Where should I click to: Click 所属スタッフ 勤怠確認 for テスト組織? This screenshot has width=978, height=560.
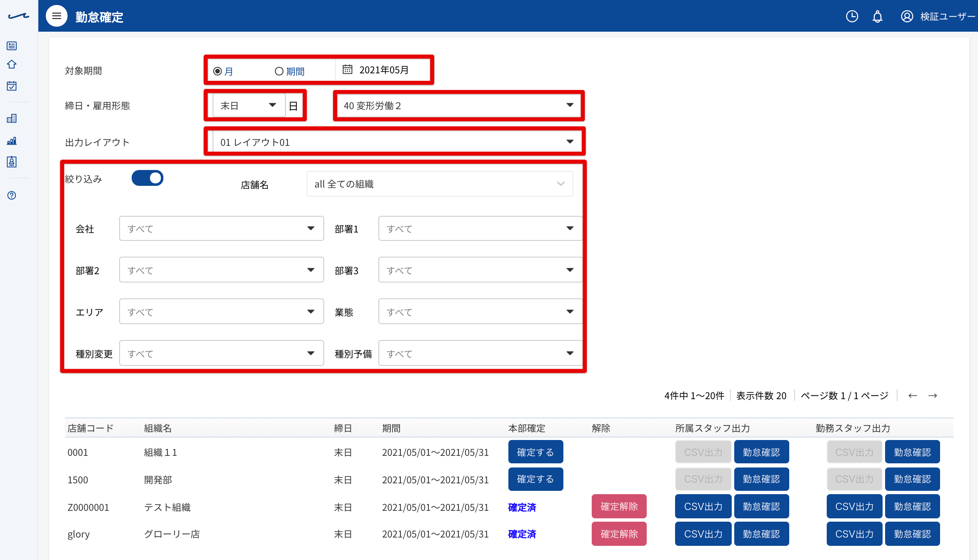tap(761, 506)
